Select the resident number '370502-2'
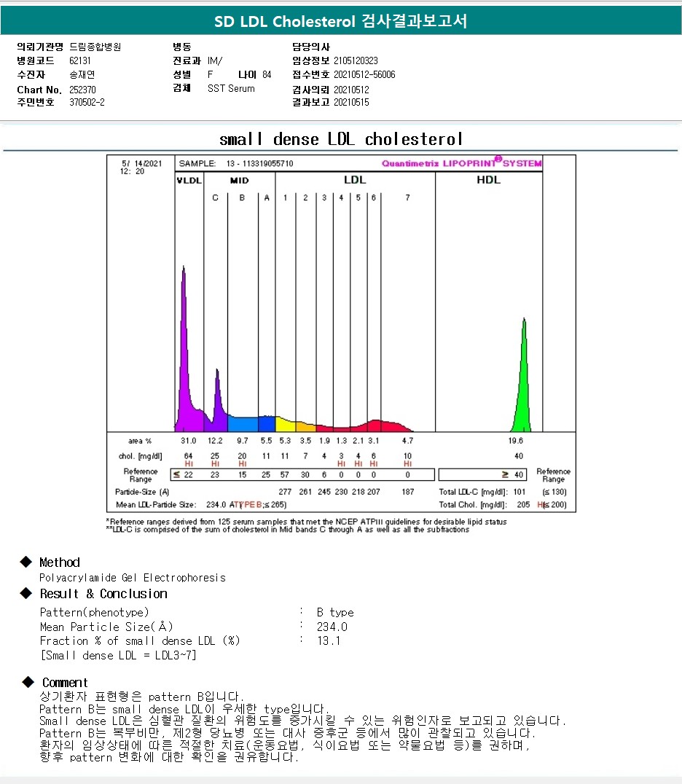This screenshot has height=784, width=682. 87,102
